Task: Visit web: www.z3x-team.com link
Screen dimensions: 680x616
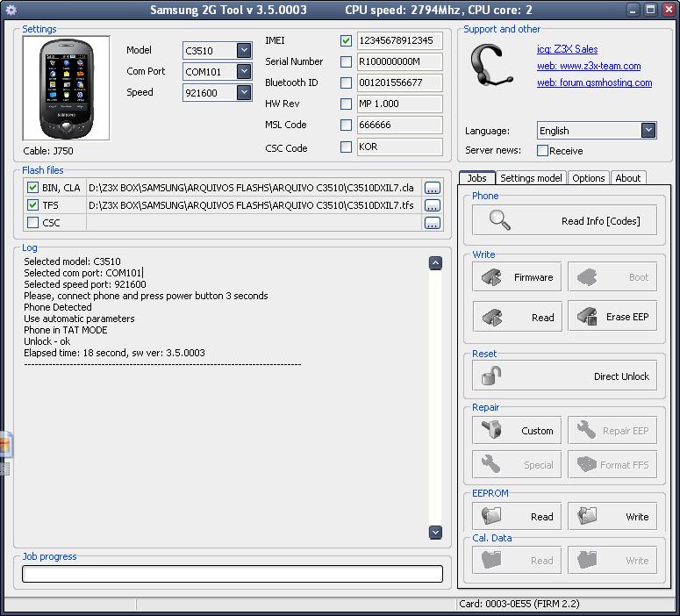Action: pos(589,66)
